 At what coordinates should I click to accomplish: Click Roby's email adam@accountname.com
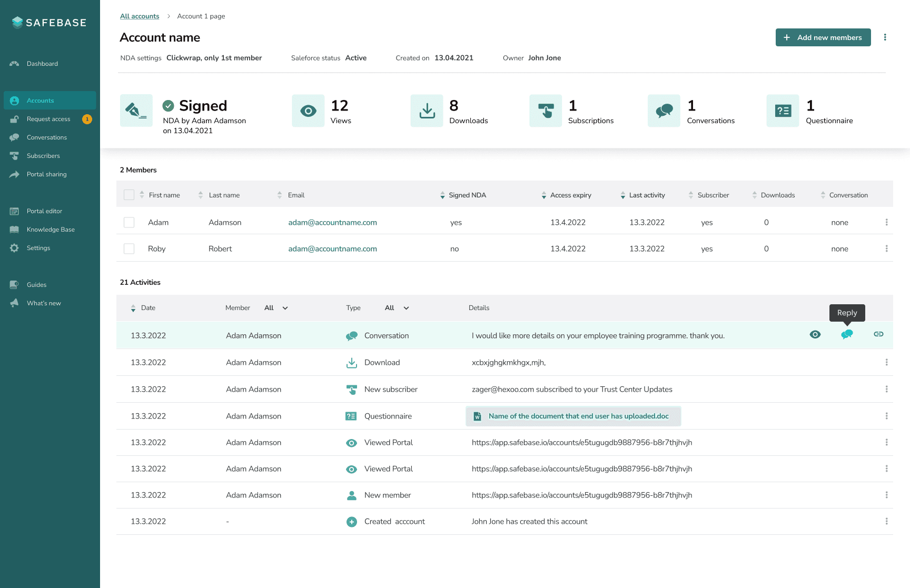tap(332, 248)
